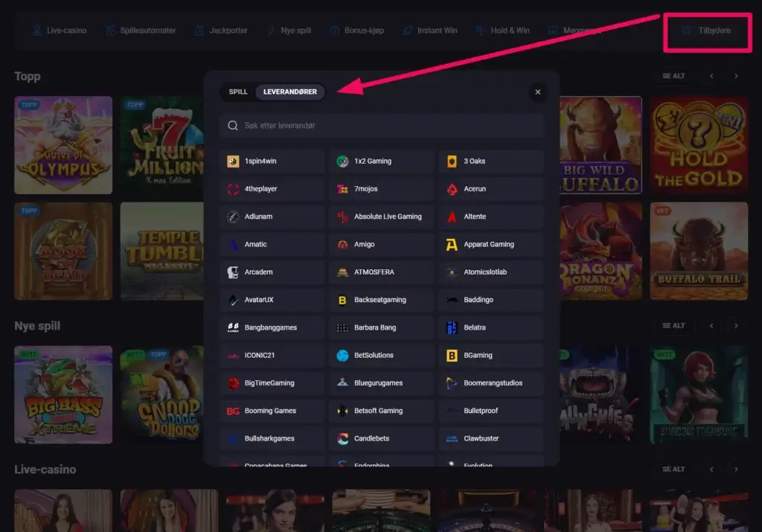Open the Bangbanggames provider
This screenshot has height=532, width=762.
[272, 327]
